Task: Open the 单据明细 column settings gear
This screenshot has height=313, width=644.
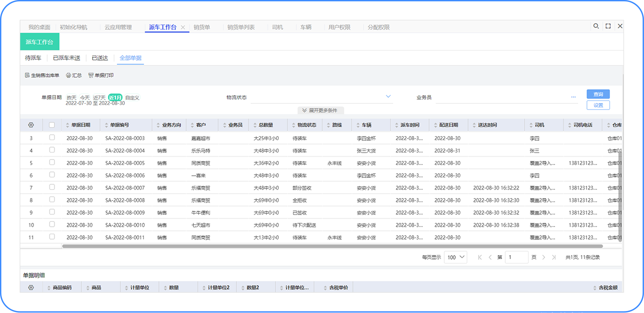Action: (31, 287)
